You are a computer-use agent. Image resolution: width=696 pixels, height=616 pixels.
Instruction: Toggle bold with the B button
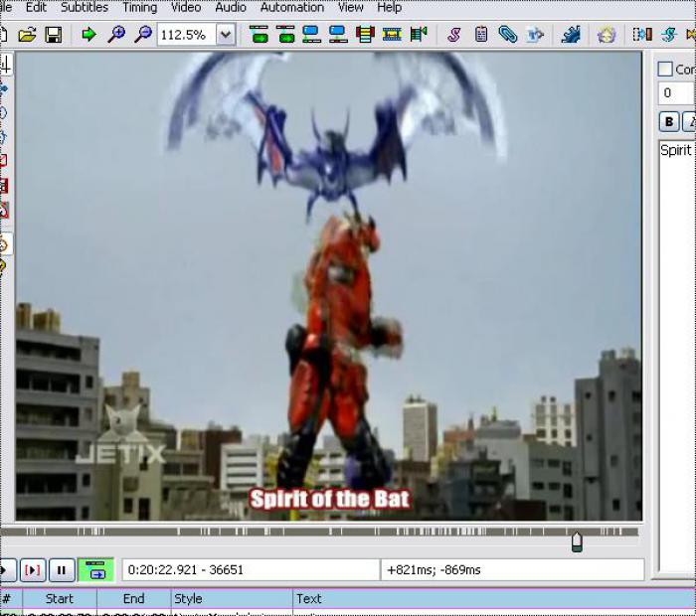tap(669, 121)
